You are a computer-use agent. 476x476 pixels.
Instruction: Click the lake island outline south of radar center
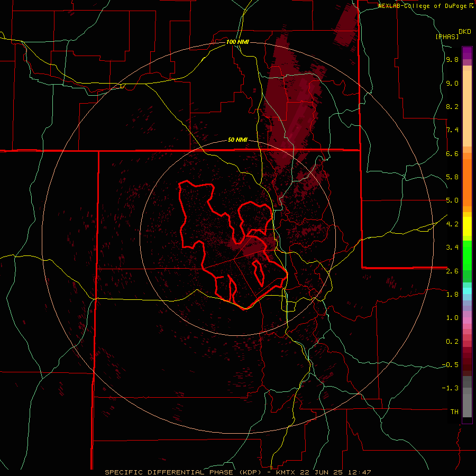point(258,273)
